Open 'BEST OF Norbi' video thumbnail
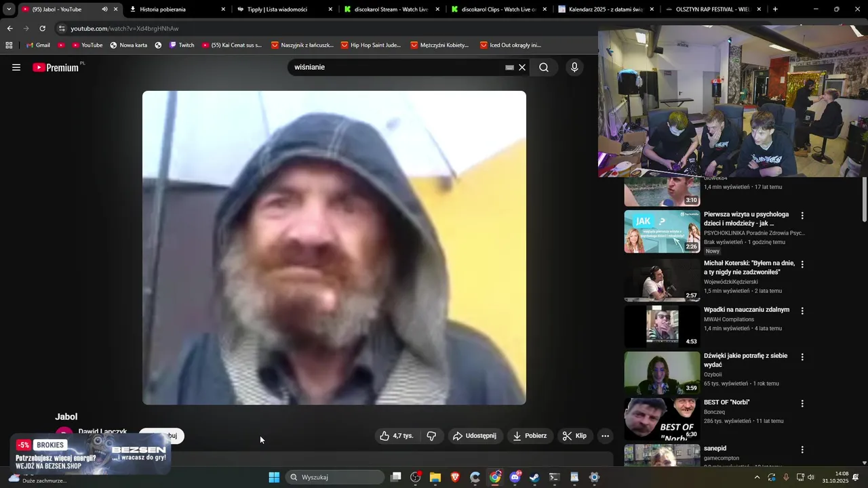 (x=662, y=419)
